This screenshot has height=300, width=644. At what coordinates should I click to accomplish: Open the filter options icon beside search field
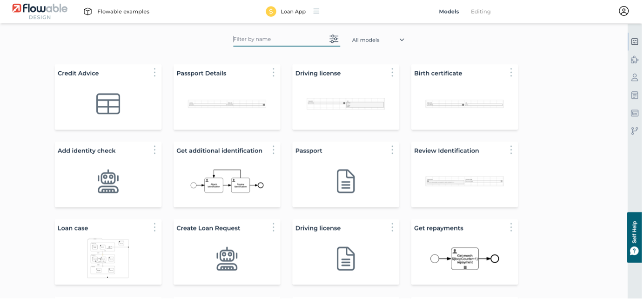coord(334,39)
